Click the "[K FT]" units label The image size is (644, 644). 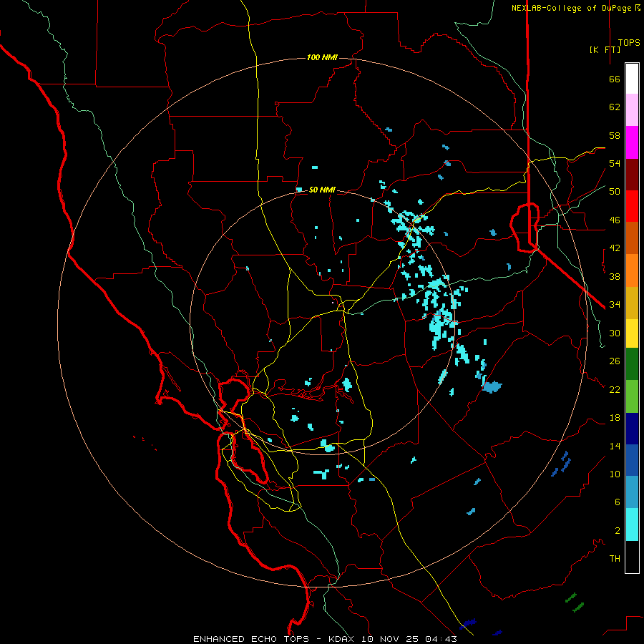tap(605, 49)
